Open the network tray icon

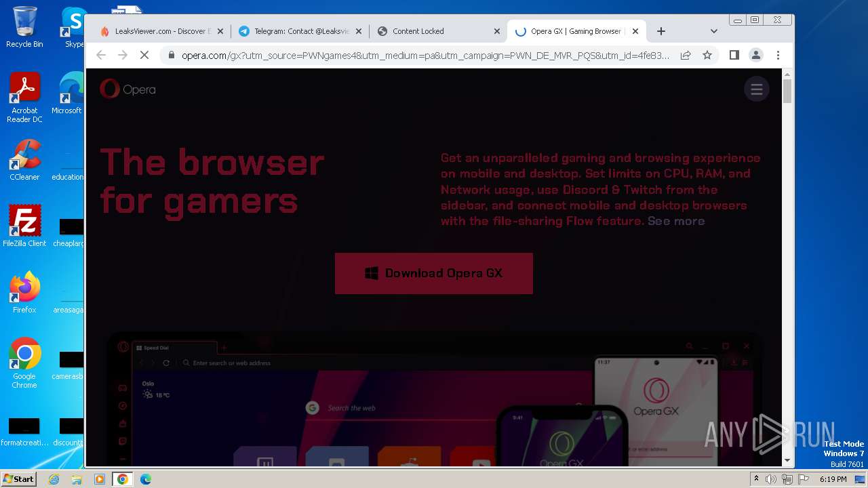[787, 479]
